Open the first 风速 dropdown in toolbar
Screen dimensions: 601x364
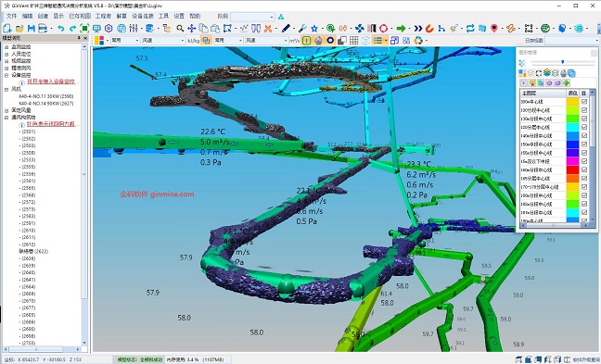pyautogui.click(x=163, y=40)
